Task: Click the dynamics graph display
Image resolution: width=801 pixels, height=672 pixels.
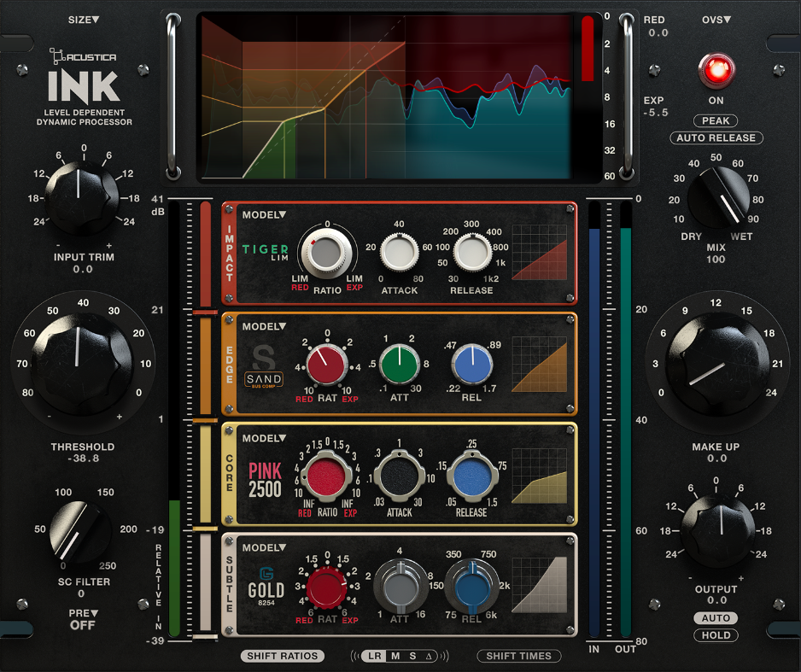Action: [x=386, y=96]
